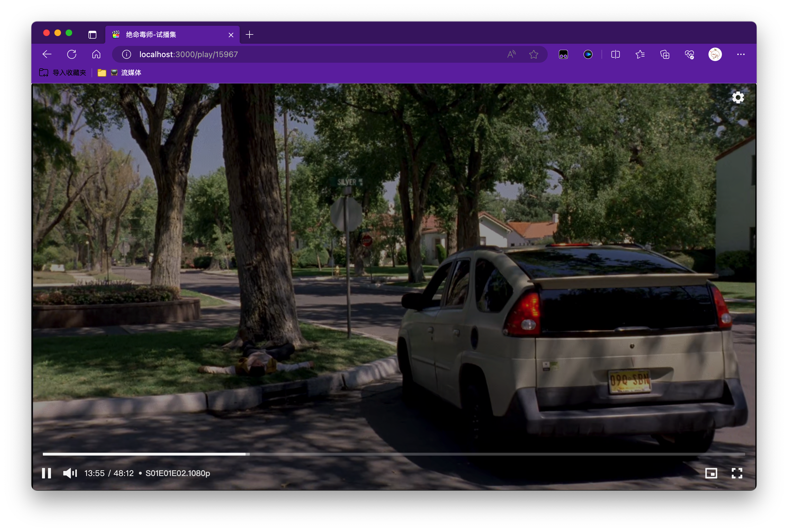This screenshot has height=532, width=788.
Task: Click the 13:55 / 48:12 time display
Action: [x=109, y=473]
